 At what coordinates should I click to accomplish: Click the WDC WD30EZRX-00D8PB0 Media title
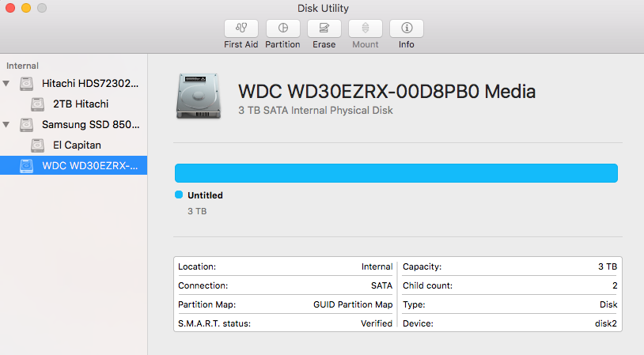[x=387, y=92]
